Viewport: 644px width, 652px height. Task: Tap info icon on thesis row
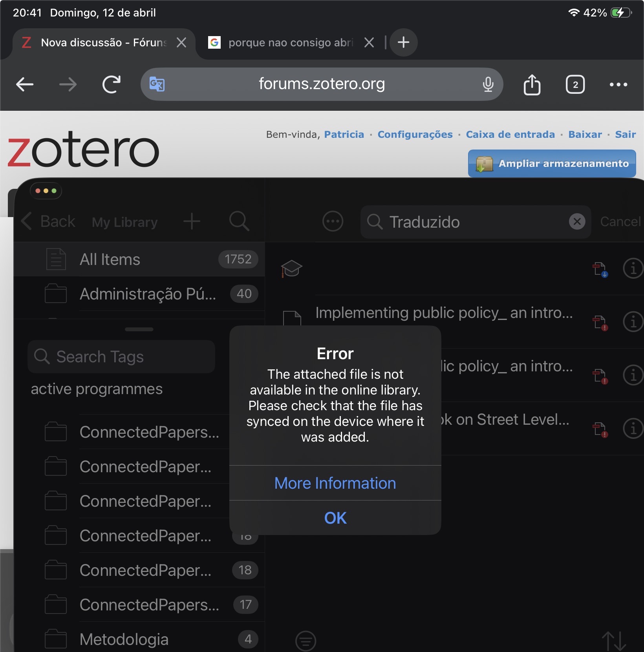[x=633, y=268]
